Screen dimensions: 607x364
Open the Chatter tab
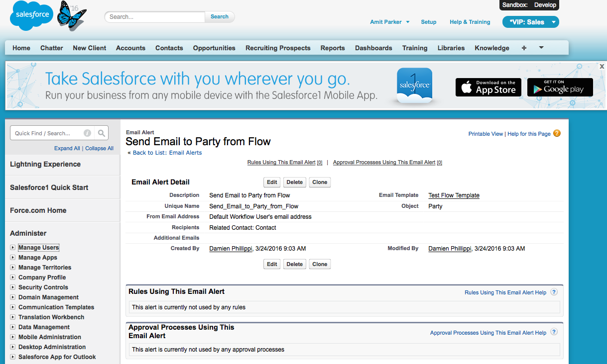52,48
